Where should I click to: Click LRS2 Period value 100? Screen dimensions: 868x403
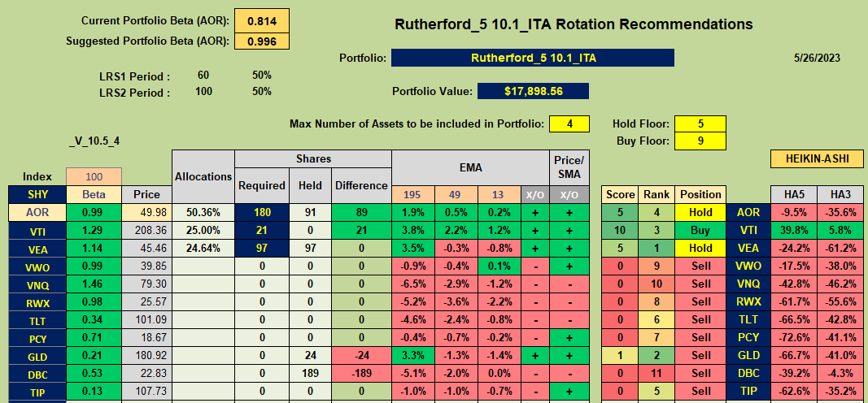pos(203,91)
